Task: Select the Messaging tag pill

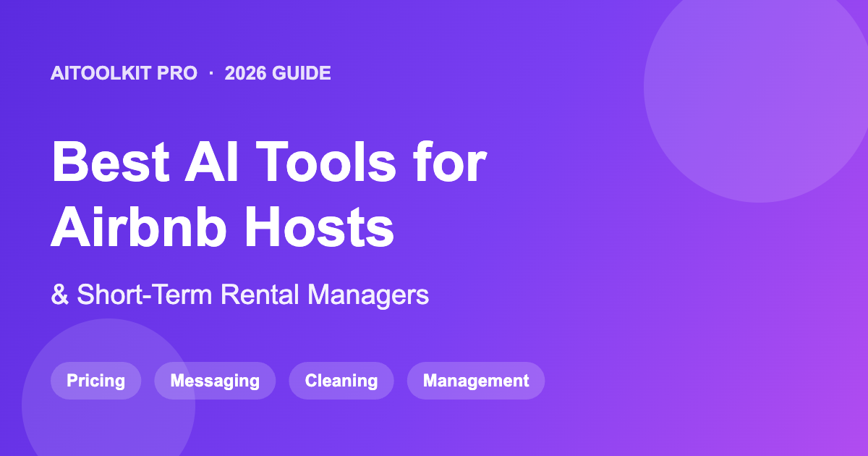Action: [x=215, y=381]
